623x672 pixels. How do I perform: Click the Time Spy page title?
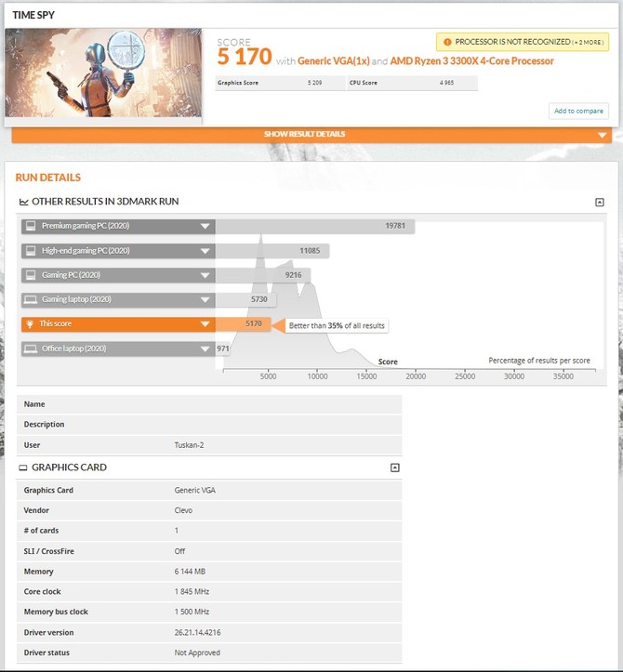pyautogui.click(x=33, y=15)
